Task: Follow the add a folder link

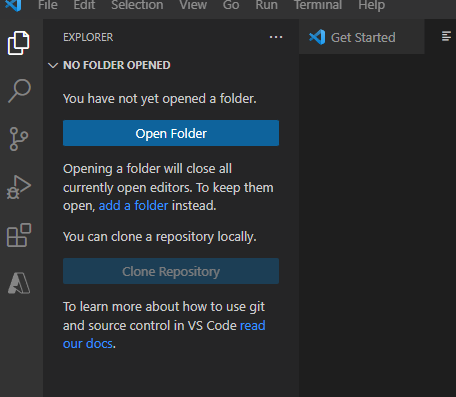Action: click(133, 206)
